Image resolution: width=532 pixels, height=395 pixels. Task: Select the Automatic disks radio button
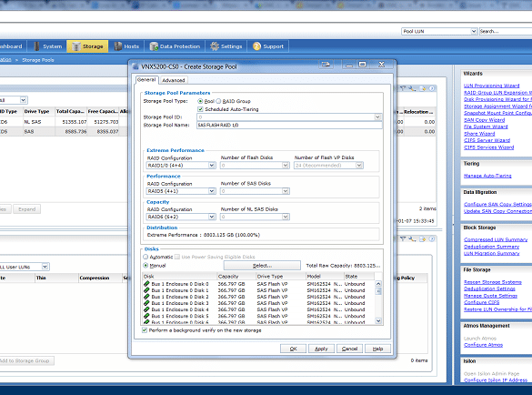point(146,257)
